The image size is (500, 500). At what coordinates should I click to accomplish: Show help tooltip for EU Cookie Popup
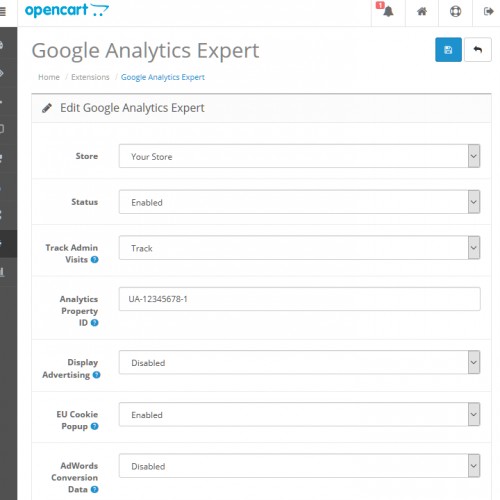click(95, 426)
